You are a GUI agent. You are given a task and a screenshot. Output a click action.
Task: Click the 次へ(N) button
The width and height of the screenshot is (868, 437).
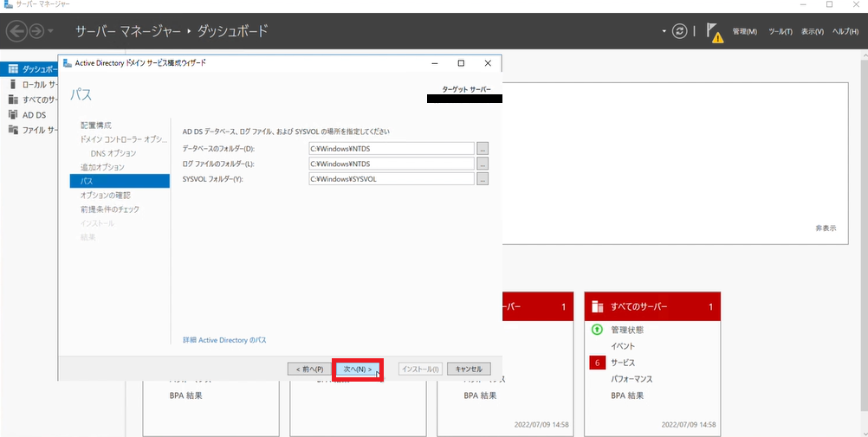coord(358,369)
